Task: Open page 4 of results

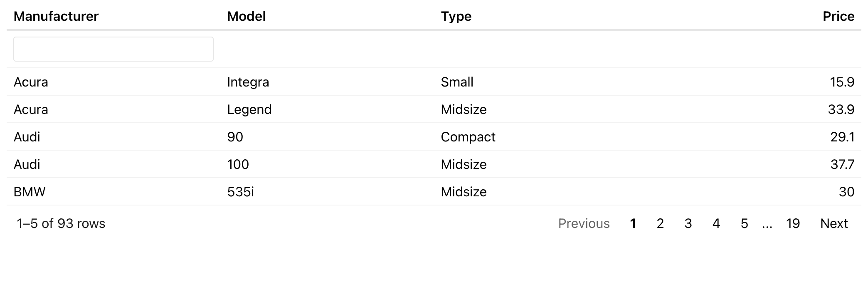Action: point(716,223)
